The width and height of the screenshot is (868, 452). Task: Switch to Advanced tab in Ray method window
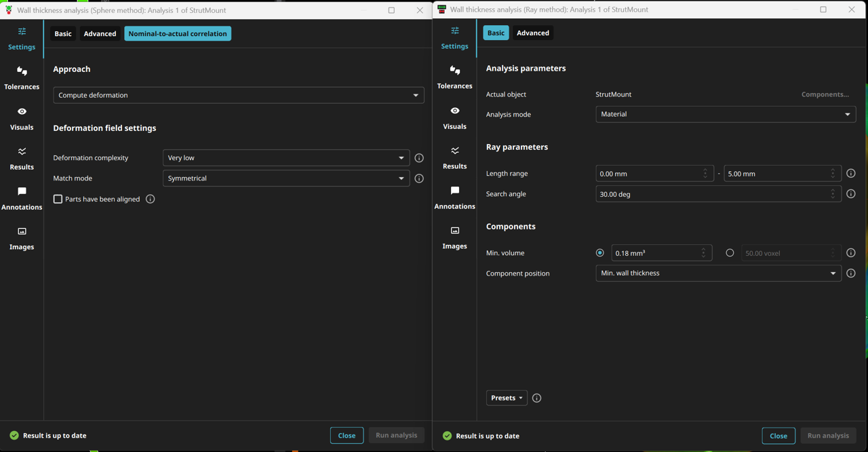(x=532, y=33)
